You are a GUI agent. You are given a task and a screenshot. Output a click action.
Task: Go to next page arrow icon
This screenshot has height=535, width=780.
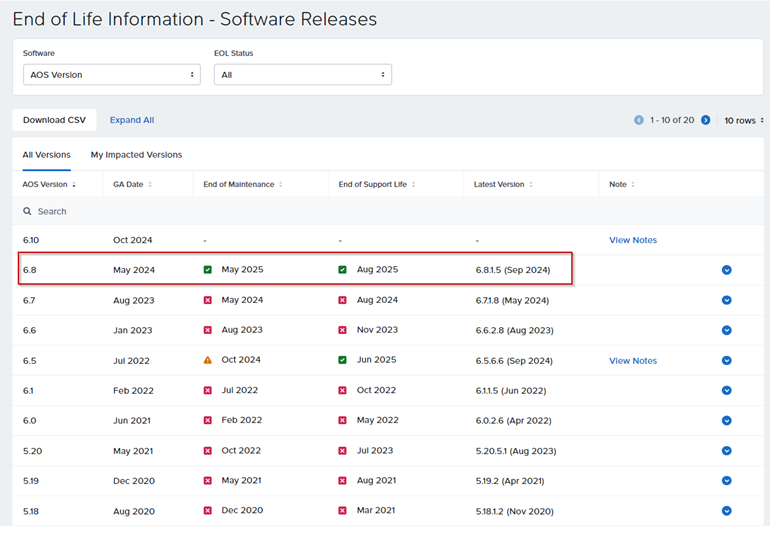(x=706, y=120)
